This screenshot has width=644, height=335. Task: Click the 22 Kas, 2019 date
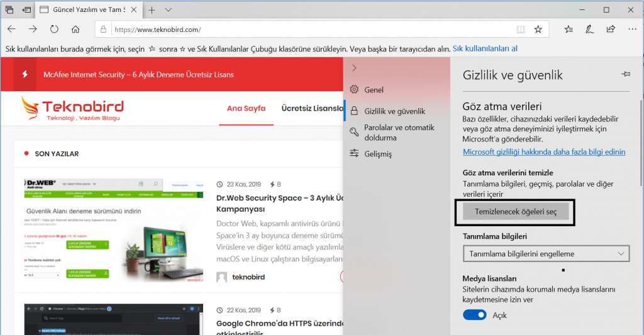(243, 310)
